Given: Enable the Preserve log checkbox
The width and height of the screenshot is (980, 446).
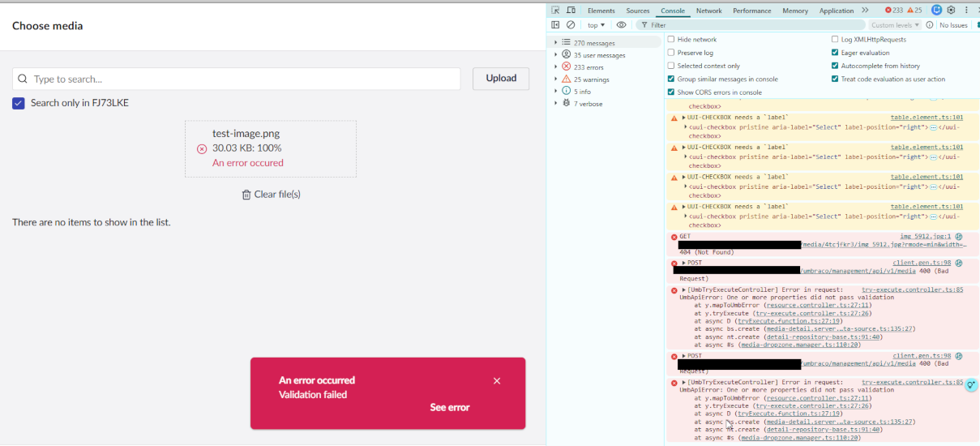Looking at the screenshot, I should tap(671, 53).
